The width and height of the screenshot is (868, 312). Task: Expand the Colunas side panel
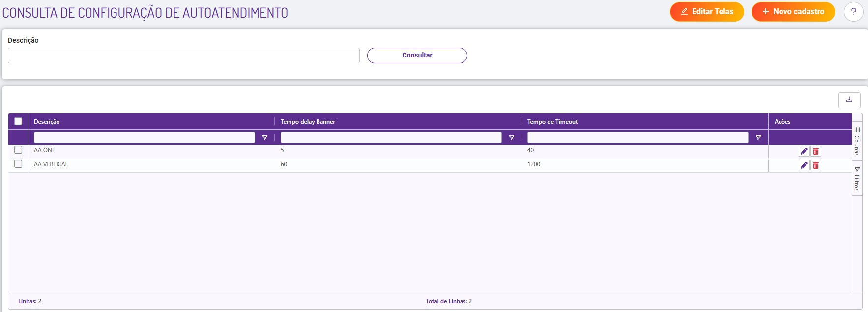857,142
